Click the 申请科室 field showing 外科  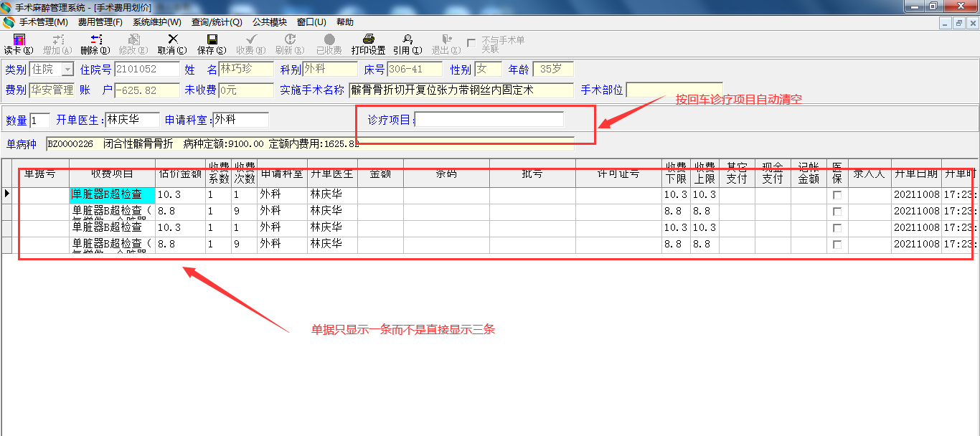240,120
